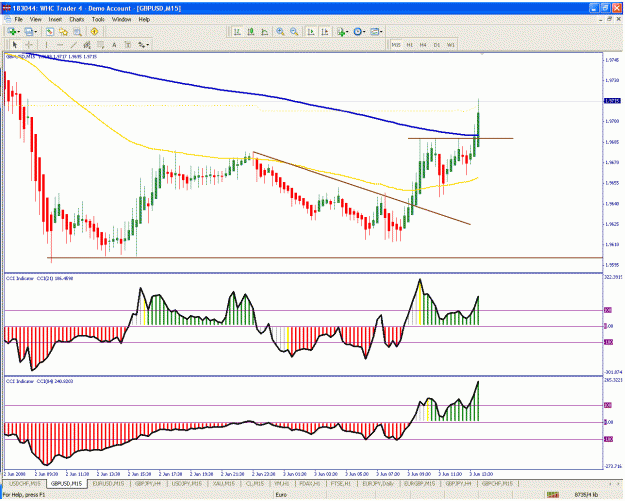The image size is (625, 501).
Task: Switch to the EURJPY,Daily chart tab
Action: tap(378, 483)
